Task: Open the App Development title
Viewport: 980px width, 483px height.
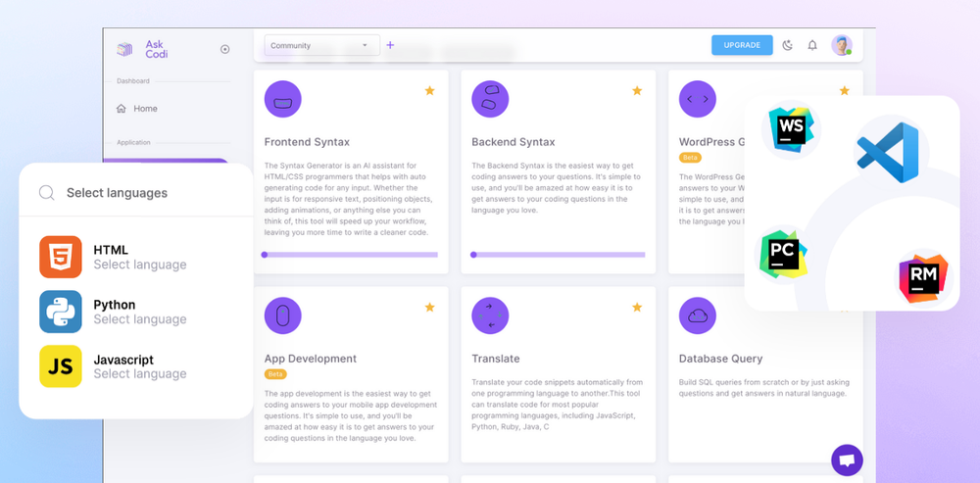Action: (311, 359)
